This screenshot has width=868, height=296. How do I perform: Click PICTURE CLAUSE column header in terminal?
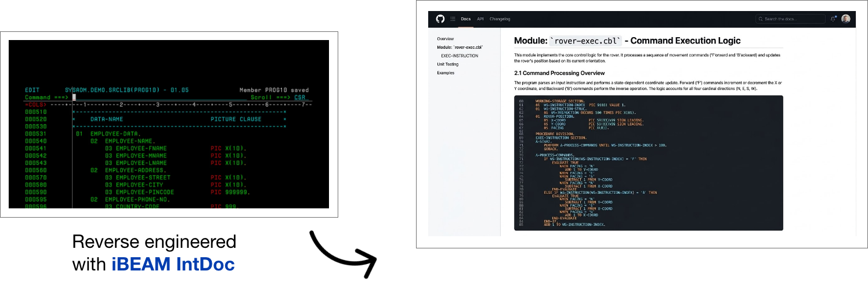236,119
